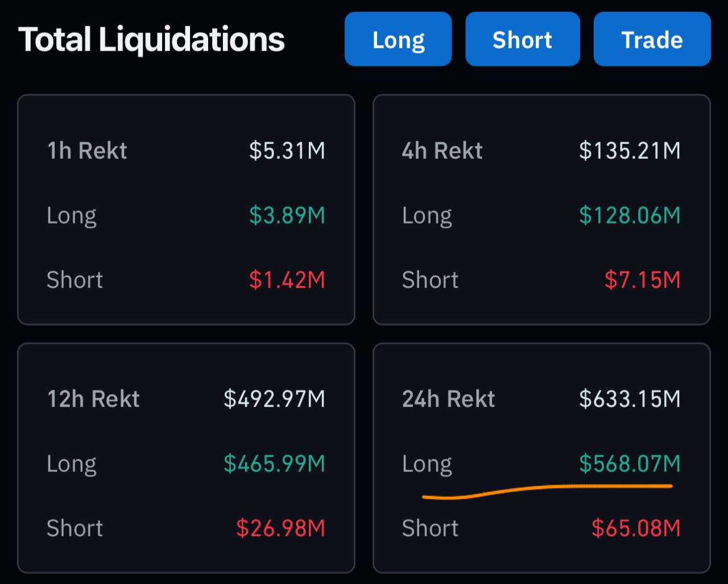Click 12h long liquidations $465.99M

pos(274,464)
